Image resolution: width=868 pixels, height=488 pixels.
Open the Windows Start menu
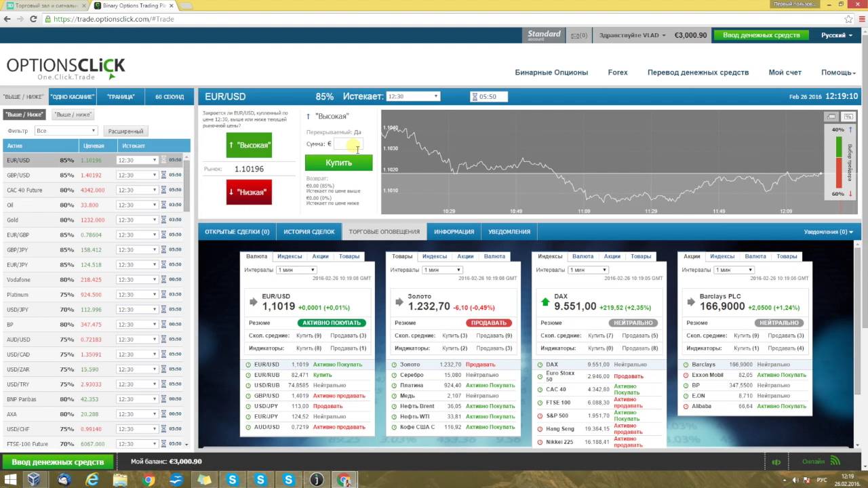11,480
